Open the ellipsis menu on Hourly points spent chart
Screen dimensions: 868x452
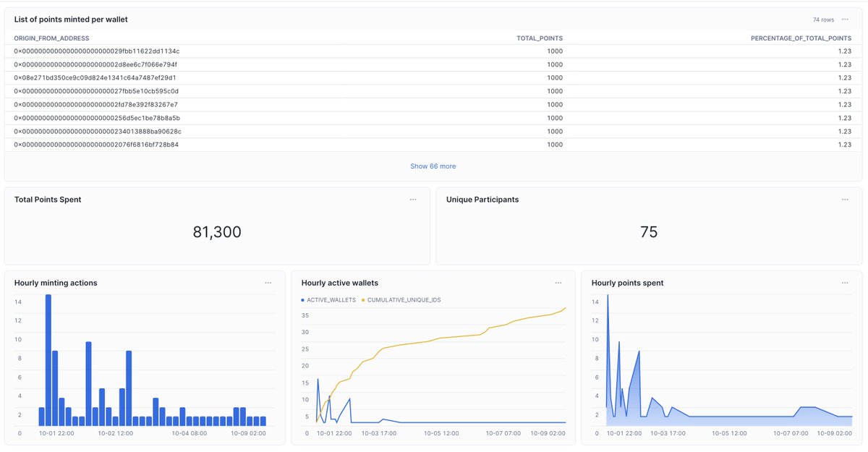(x=845, y=283)
